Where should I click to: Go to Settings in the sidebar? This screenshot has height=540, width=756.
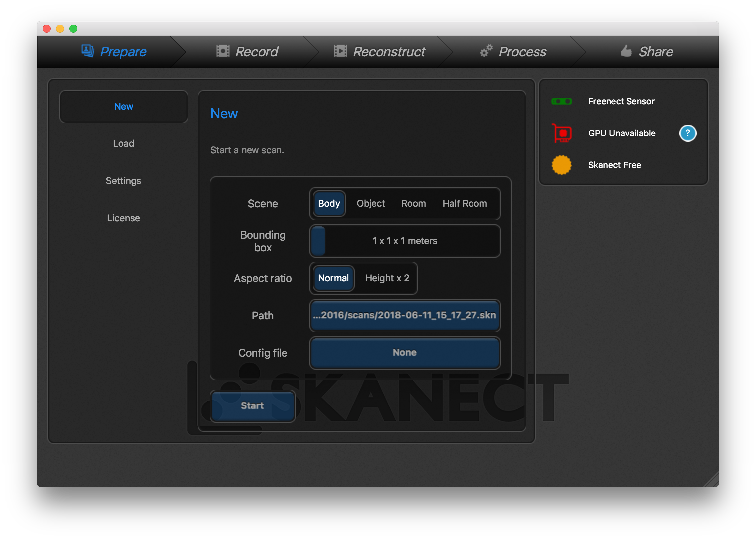[x=123, y=181]
